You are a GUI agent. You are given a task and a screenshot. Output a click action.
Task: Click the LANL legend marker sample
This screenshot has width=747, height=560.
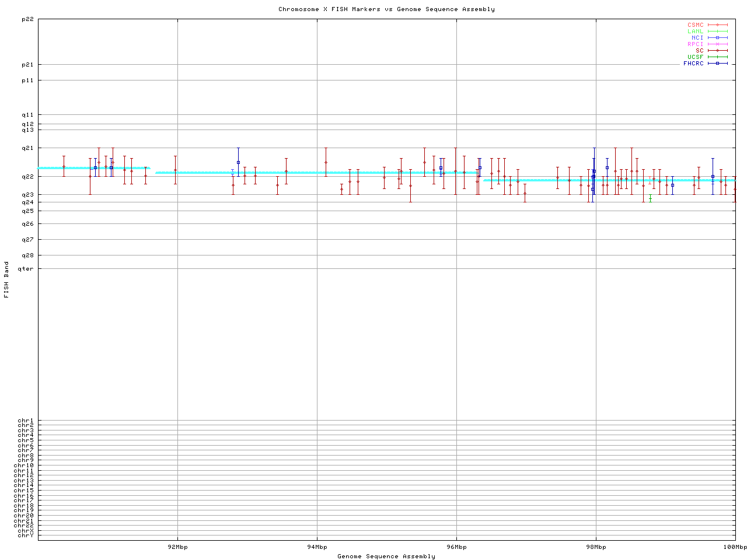[717, 32]
